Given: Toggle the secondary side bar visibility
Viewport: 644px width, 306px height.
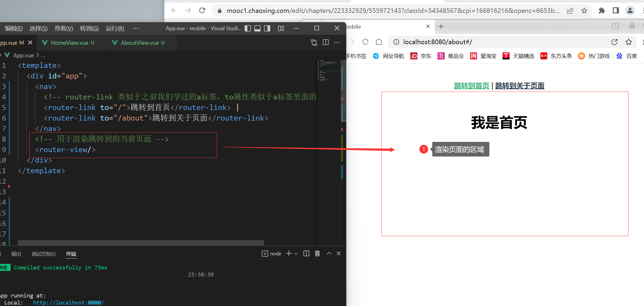Looking at the screenshot, I should point(267,28).
